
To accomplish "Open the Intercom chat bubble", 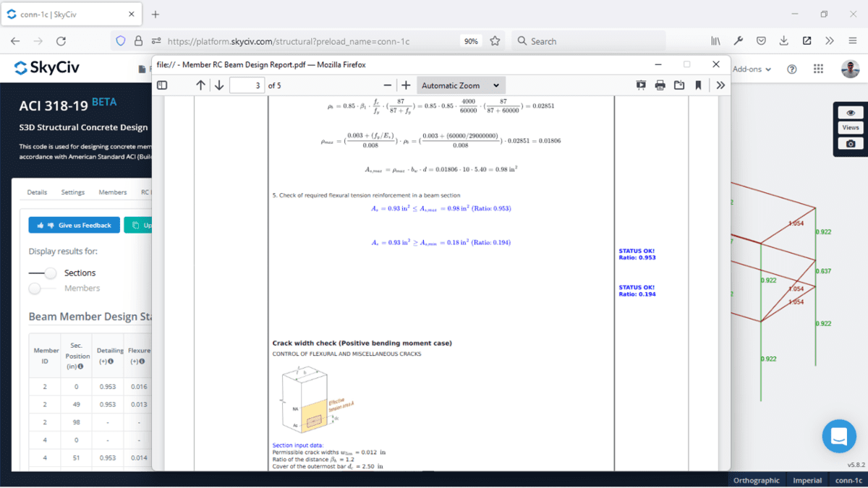I will 838,436.
